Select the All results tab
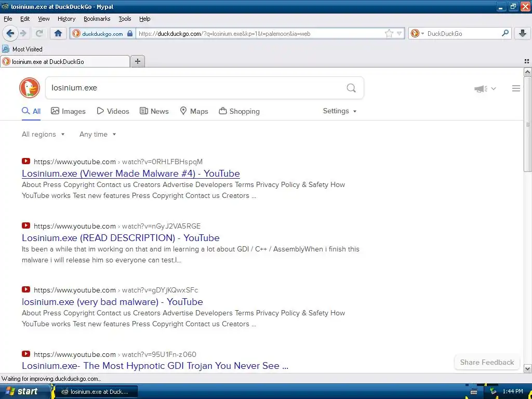Viewport: 532px width, 399px height. [x=31, y=111]
